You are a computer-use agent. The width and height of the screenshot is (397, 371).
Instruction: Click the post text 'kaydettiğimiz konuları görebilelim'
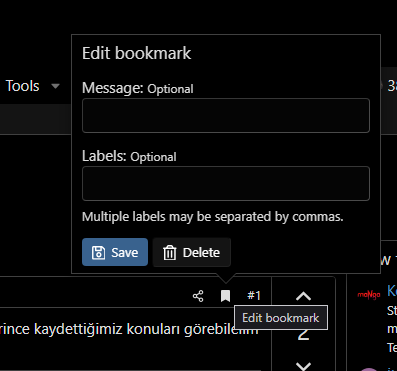click(x=146, y=329)
